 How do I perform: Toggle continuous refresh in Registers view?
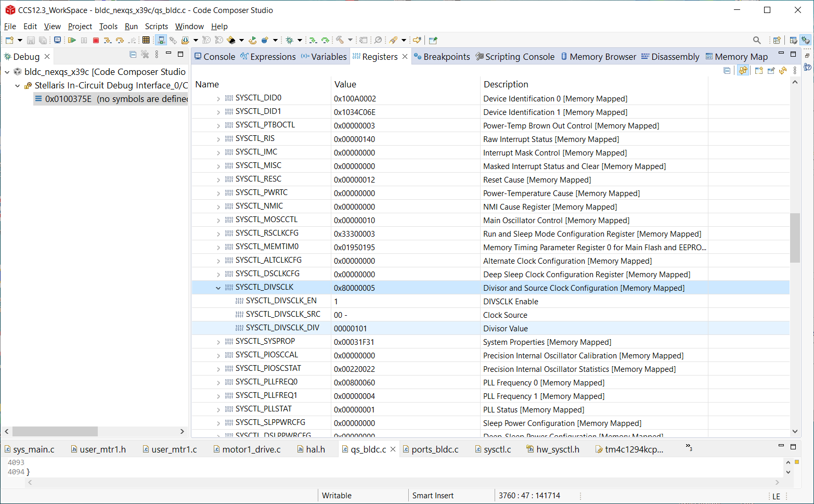click(743, 70)
